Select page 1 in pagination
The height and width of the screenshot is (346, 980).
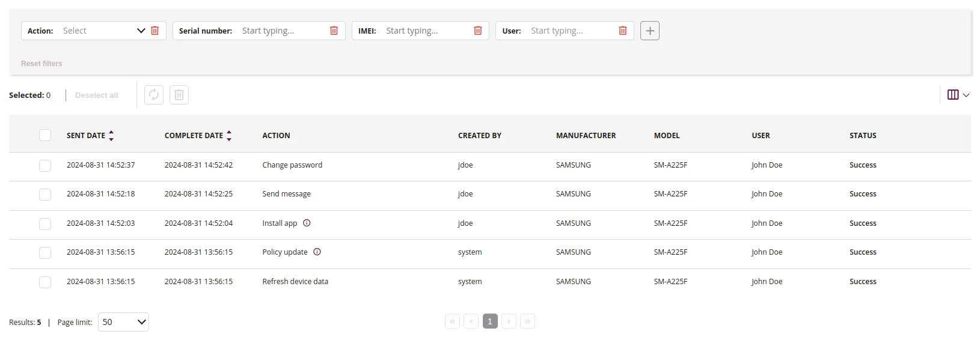tap(490, 321)
